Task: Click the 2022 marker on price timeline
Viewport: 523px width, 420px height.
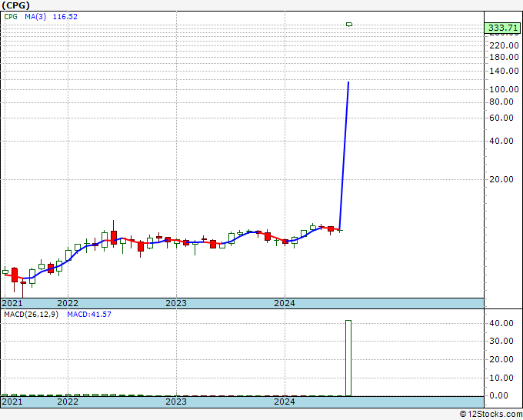Action: (x=68, y=303)
